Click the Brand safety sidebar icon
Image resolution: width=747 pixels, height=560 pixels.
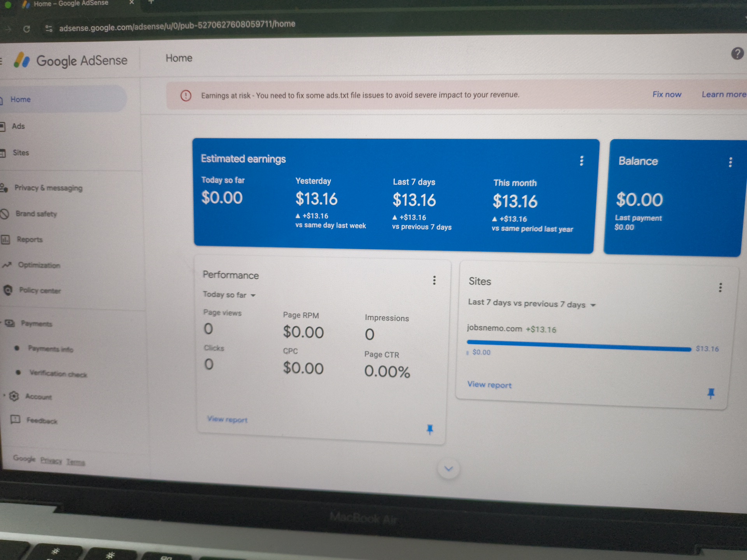click(5, 214)
